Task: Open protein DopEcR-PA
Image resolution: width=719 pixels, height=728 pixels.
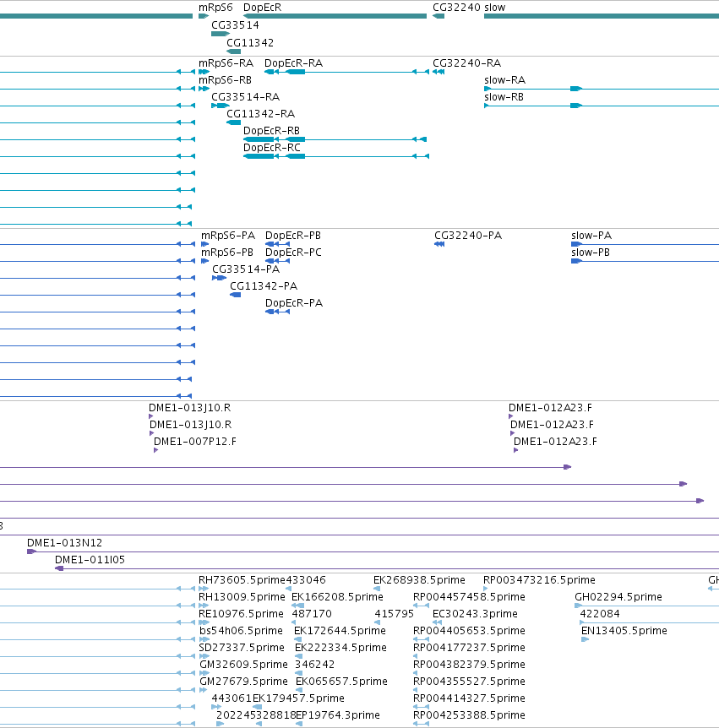Action: click(293, 303)
